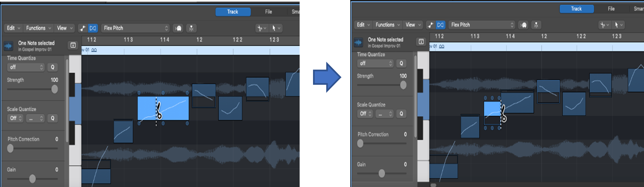Click the Strength slider knob in the left screenshot
644x187 pixels.
pos(55,89)
